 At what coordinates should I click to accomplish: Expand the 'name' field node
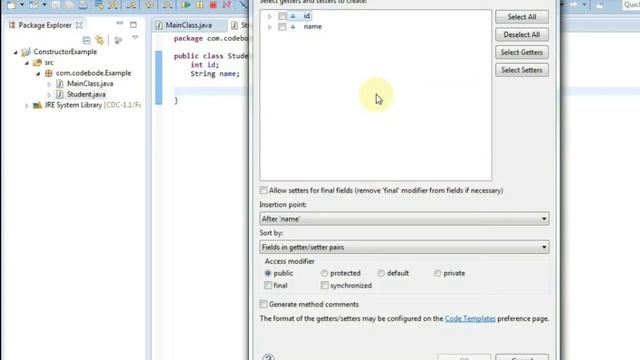click(x=269, y=27)
